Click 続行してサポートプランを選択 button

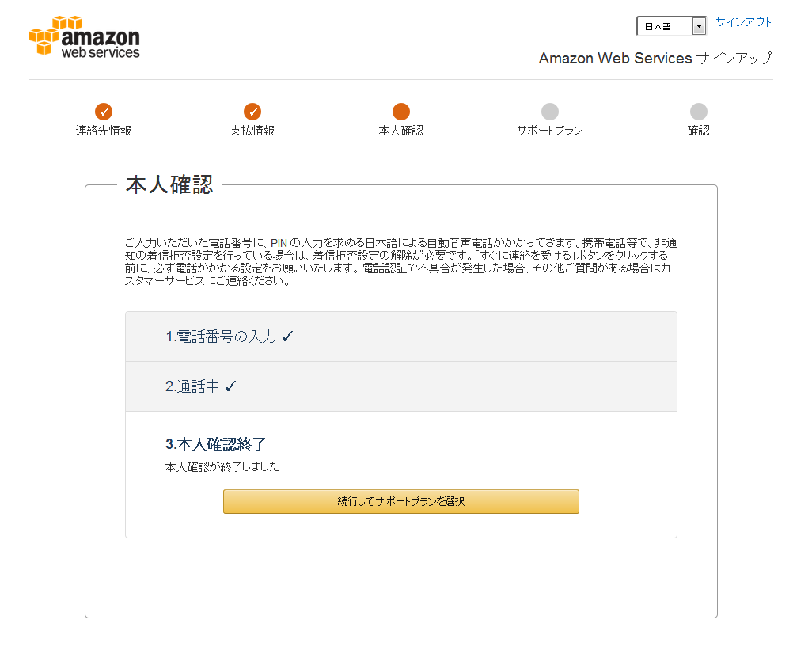click(x=400, y=502)
